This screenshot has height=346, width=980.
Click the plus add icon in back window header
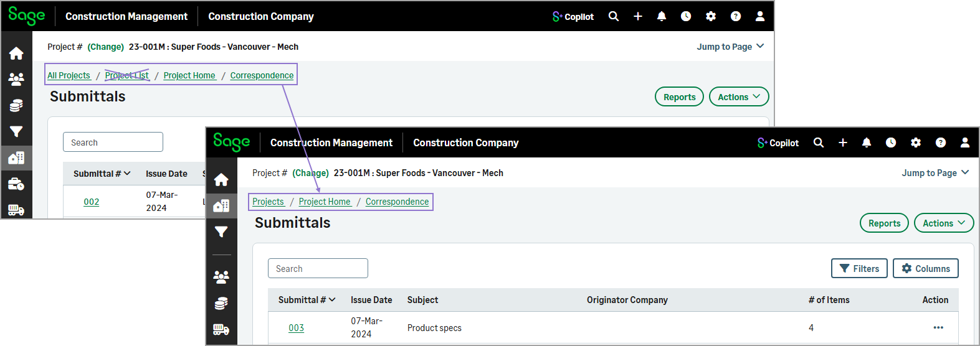[x=638, y=16]
